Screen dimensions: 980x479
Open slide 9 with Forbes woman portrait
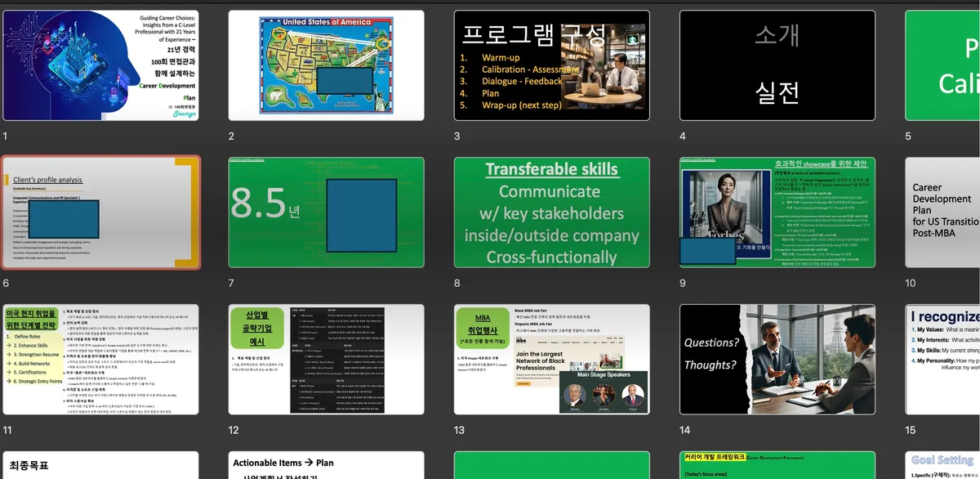point(777,213)
